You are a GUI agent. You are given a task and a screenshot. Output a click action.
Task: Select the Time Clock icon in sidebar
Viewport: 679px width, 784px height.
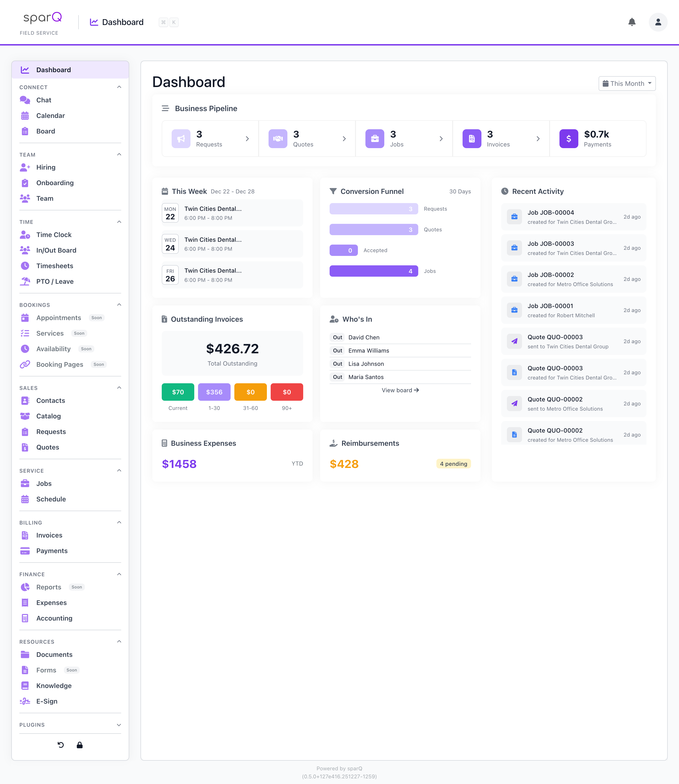tap(25, 235)
